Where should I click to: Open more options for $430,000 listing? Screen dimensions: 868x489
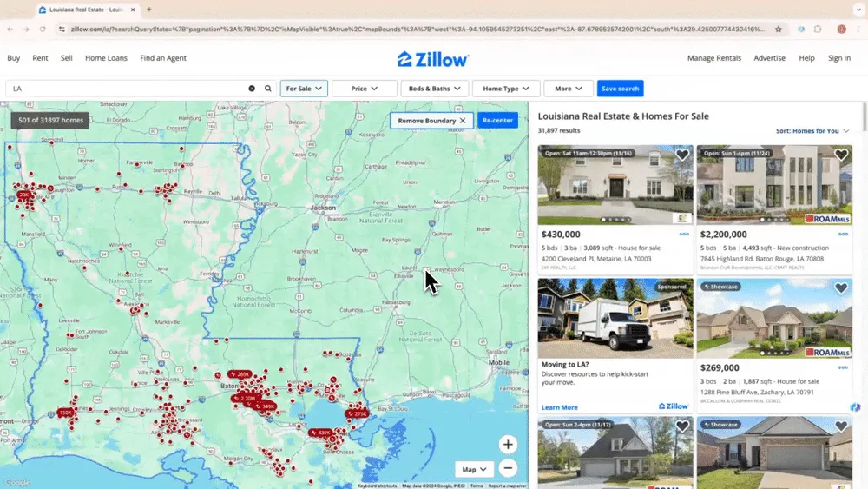pos(684,235)
